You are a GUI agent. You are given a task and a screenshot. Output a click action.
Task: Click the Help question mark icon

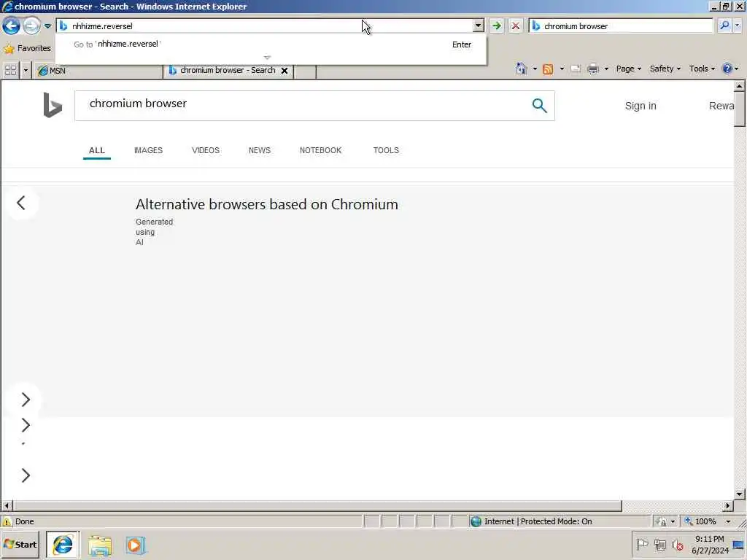727,69
